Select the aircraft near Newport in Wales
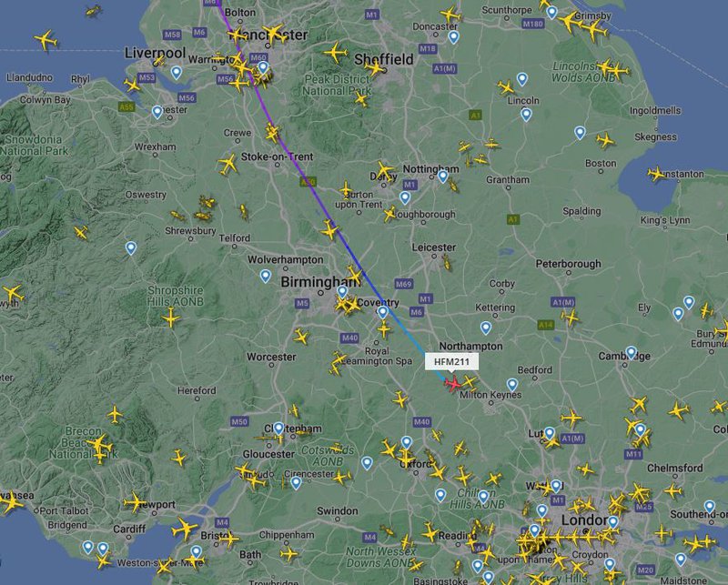The width and height of the screenshot is (728, 585). pos(135,503)
